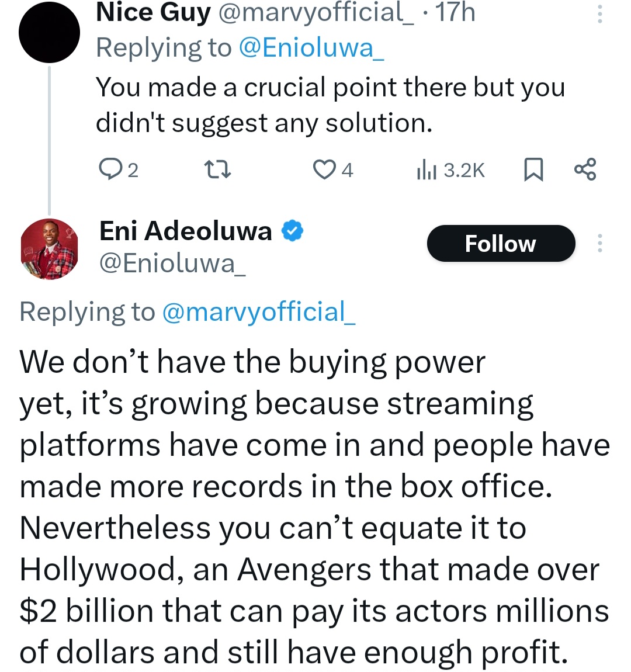The height and width of the screenshot is (672, 631).
Task: Open Nice Guy's black profile avatar
Action: tap(49, 32)
